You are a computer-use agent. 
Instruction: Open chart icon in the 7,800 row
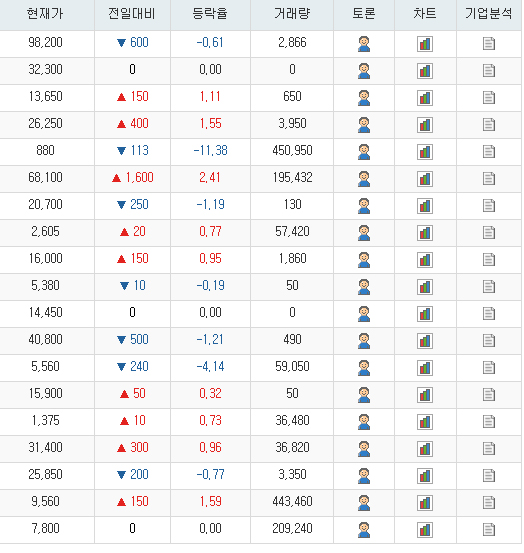click(x=425, y=530)
